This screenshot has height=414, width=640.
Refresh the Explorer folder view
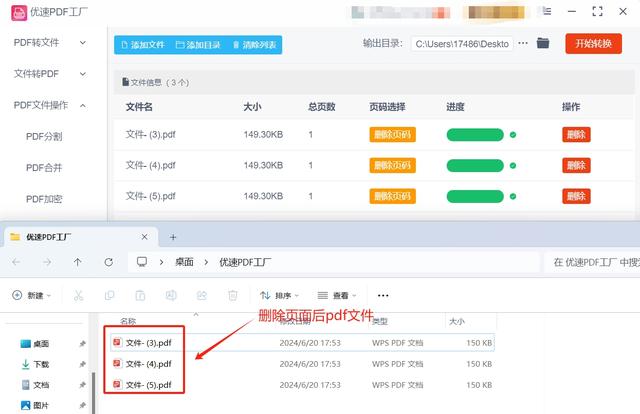[109, 262]
